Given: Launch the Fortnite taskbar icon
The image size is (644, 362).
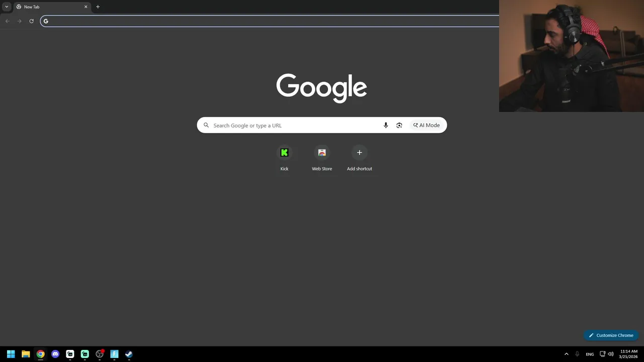Looking at the screenshot, I should coord(114,354).
